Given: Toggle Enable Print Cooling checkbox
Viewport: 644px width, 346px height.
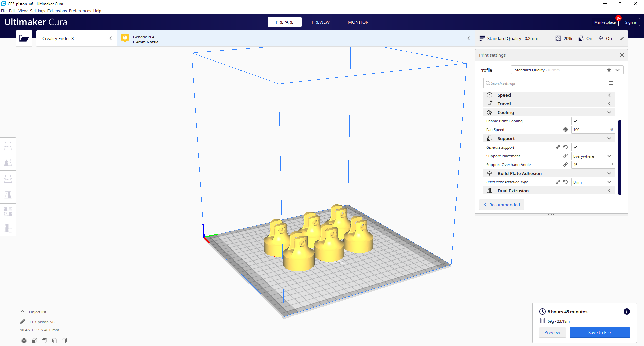Looking at the screenshot, I should (x=575, y=121).
